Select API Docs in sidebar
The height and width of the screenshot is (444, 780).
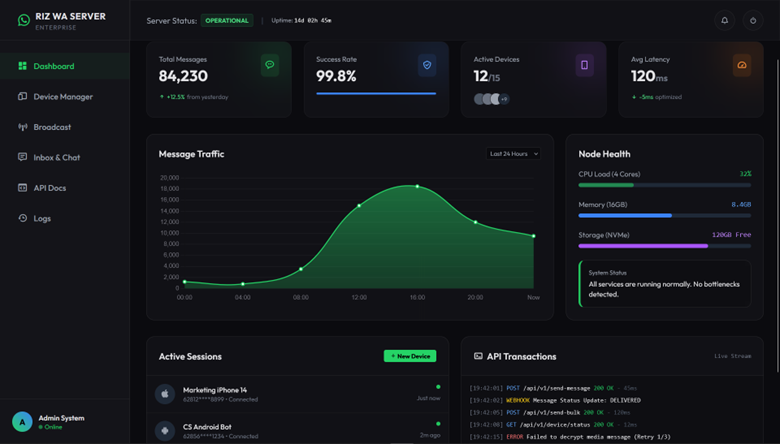click(x=49, y=188)
